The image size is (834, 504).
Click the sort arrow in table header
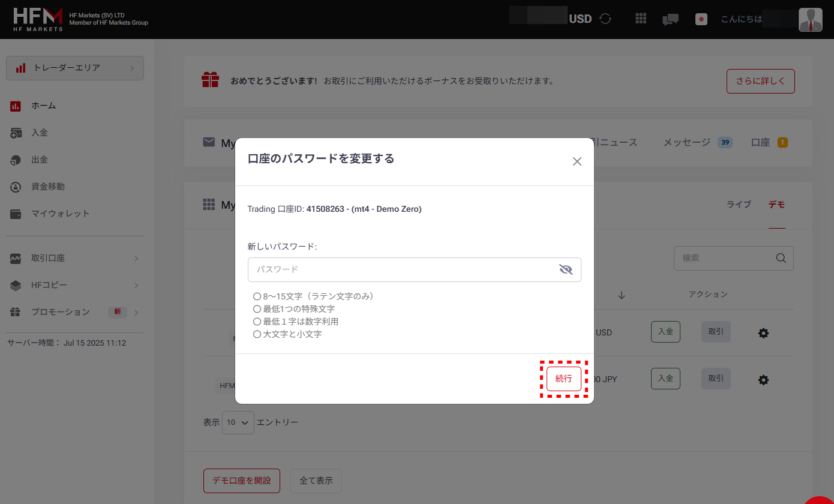click(622, 295)
